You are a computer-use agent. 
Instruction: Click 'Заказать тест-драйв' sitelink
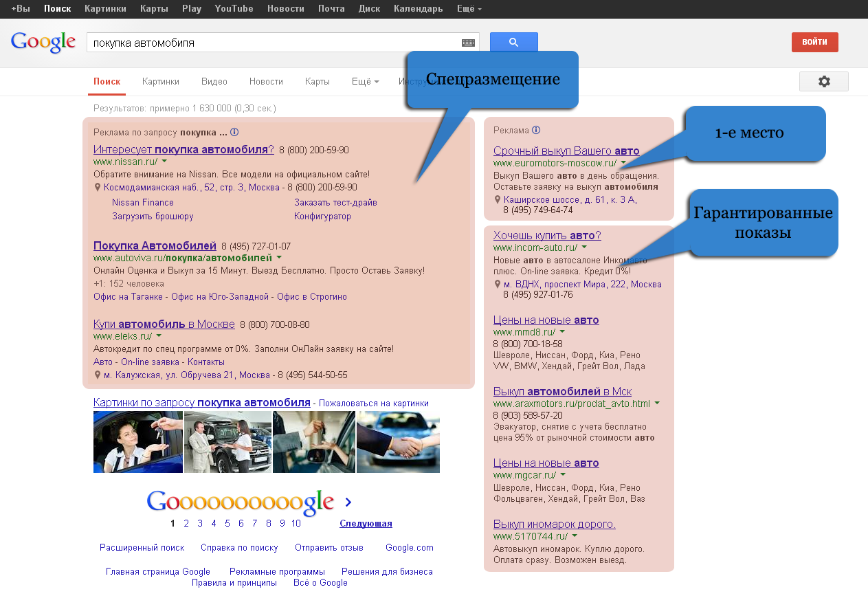pos(335,203)
